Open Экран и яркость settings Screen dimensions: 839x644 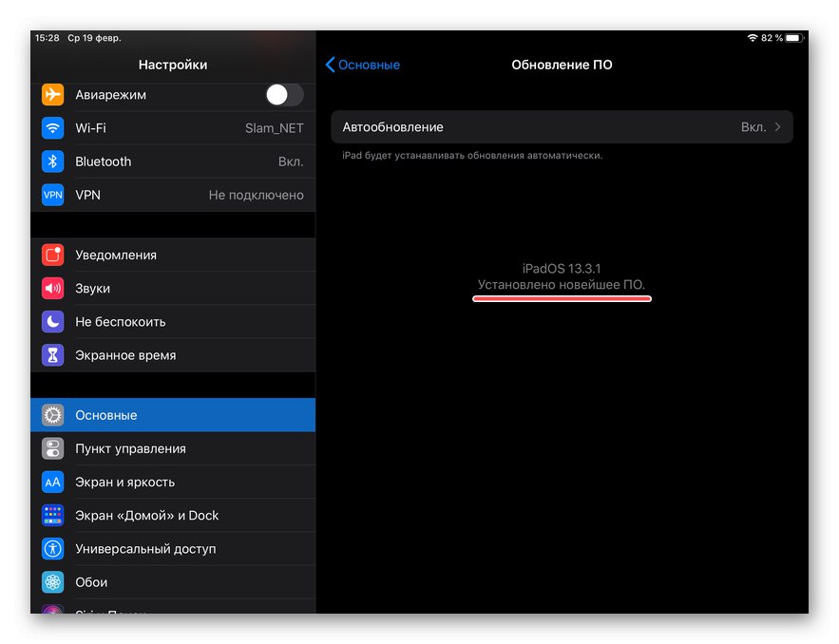click(x=173, y=483)
